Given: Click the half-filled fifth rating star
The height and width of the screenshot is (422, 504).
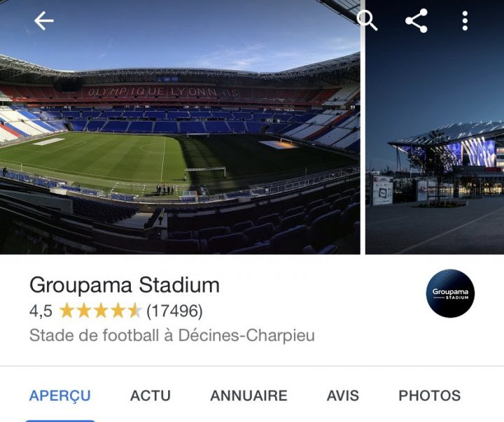Looking at the screenshot, I should (x=134, y=311).
